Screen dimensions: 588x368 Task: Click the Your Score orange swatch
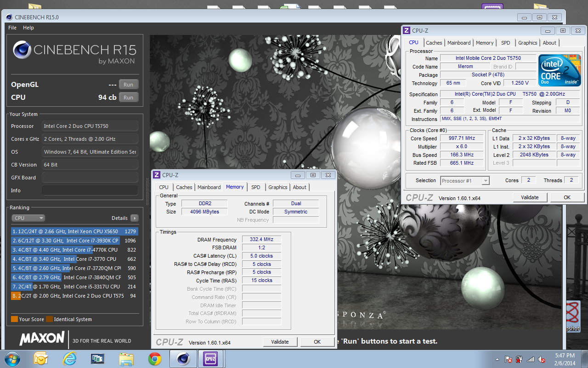point(14,319)
